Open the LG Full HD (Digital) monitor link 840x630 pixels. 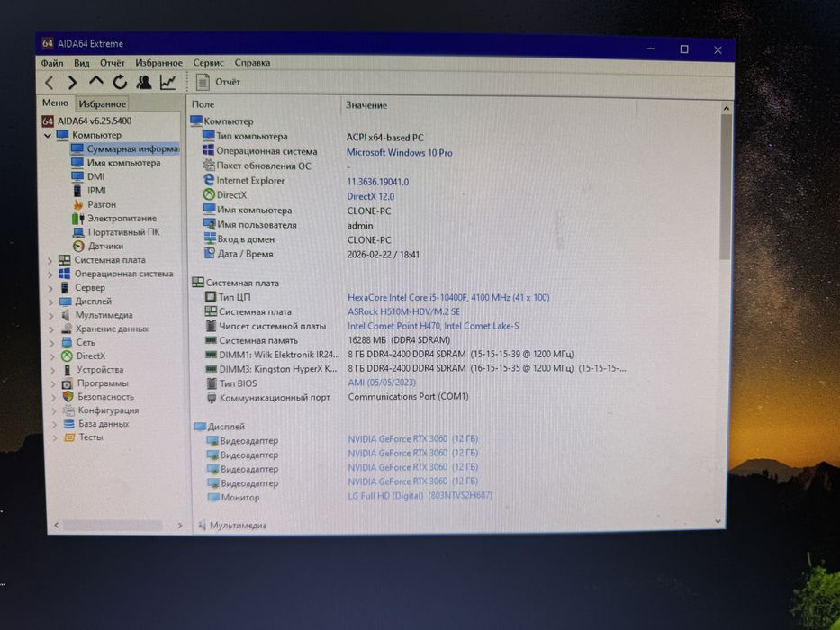420,496
